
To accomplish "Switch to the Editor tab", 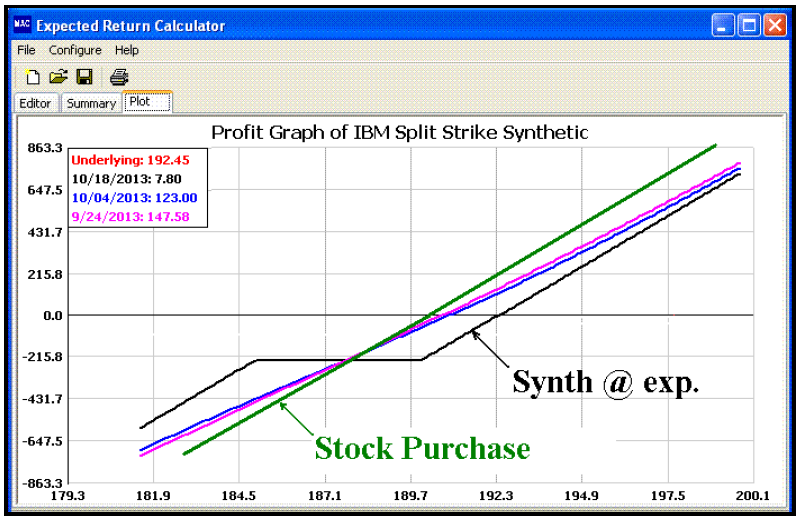I will [35, 103].
